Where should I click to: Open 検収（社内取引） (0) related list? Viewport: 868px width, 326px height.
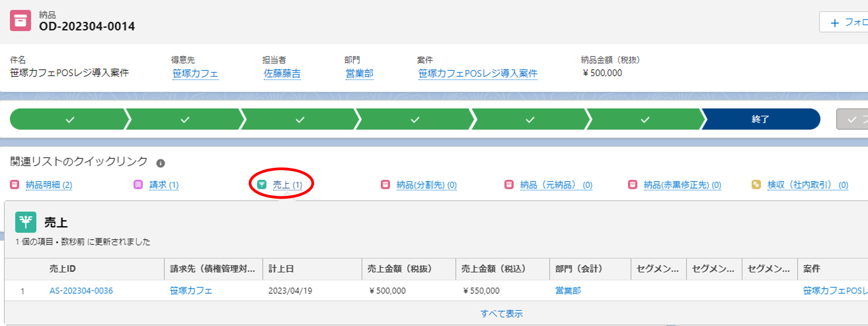[808, 185]
